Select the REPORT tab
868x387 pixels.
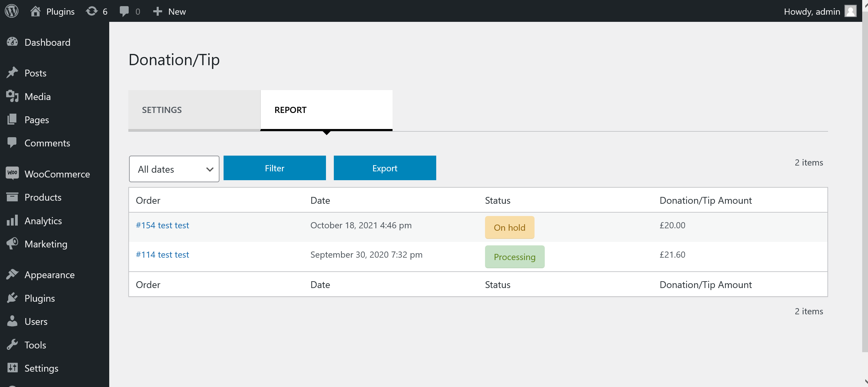coord(326,110)
